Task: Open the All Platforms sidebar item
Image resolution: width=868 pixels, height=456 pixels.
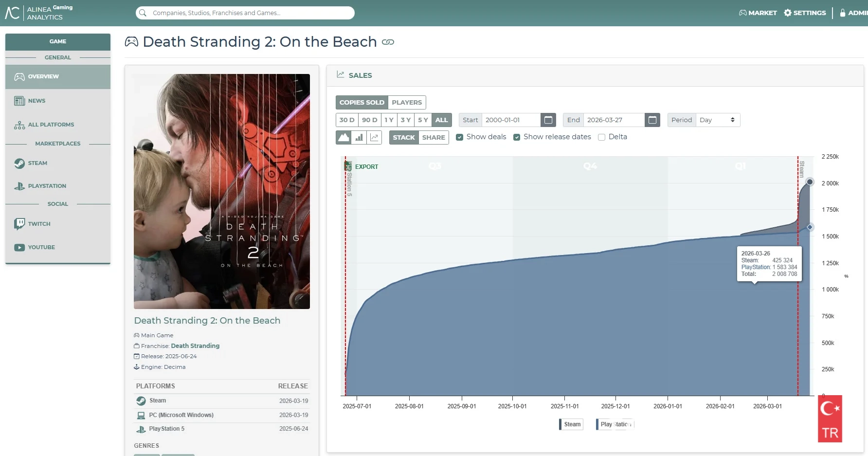Action: (x=51, y=125)
